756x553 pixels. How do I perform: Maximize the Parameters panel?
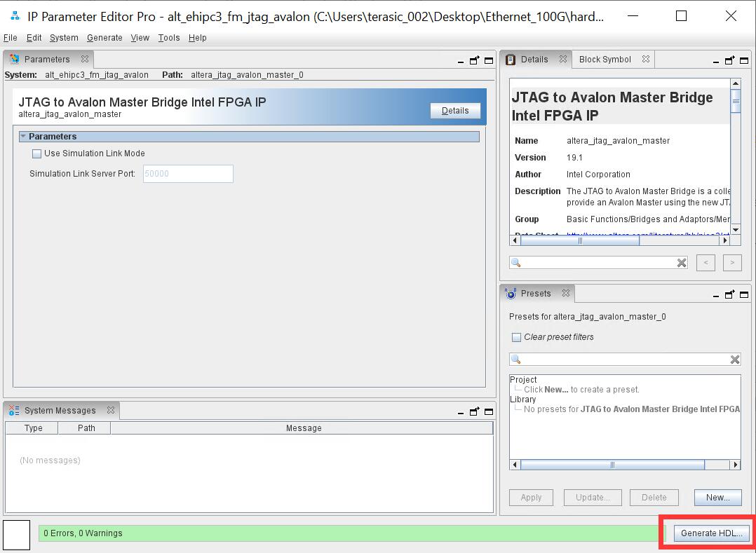tap(489, 60)
